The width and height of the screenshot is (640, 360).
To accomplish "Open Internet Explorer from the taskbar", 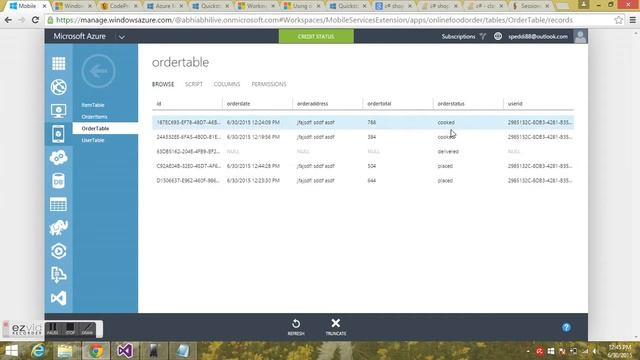I will point(38,351).
